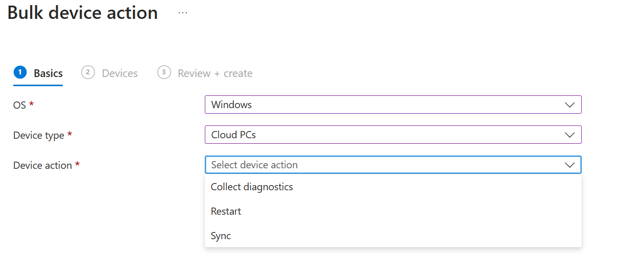Open the more options ellipsis beside title
Screen dimensions: 644x256
(x=183, y=13)
